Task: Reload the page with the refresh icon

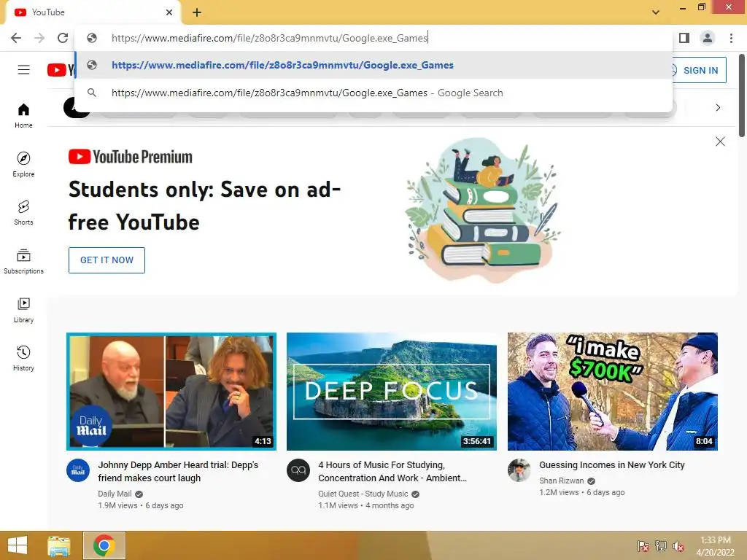Action: point(63,38)
